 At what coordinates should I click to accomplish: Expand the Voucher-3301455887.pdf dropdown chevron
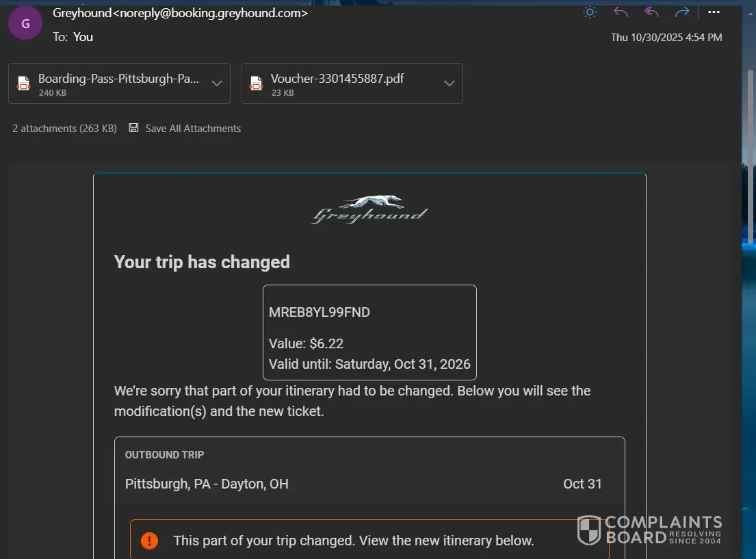(449, 83)
